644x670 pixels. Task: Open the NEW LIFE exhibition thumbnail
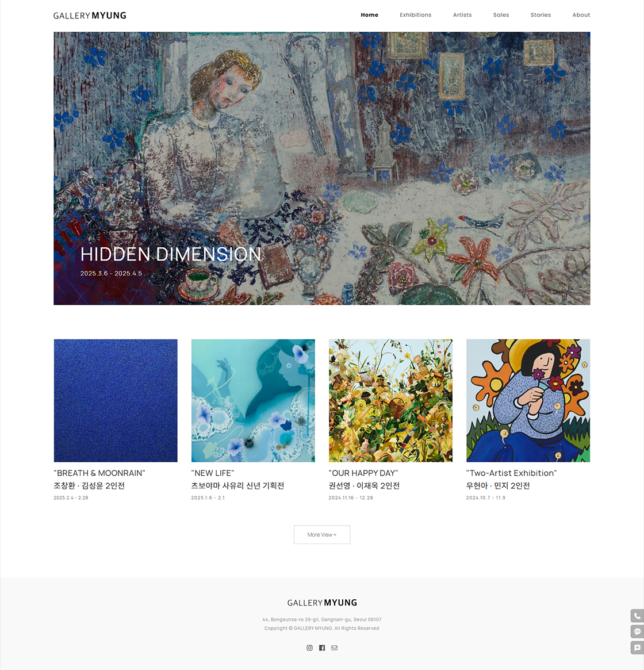[x=253, y=400]
